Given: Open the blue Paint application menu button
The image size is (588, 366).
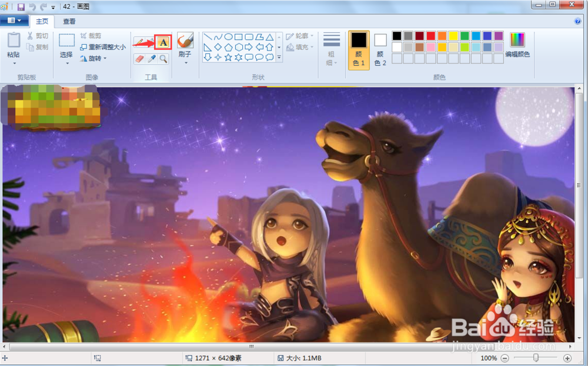Looking at the screenshot, I should (14, 20).
